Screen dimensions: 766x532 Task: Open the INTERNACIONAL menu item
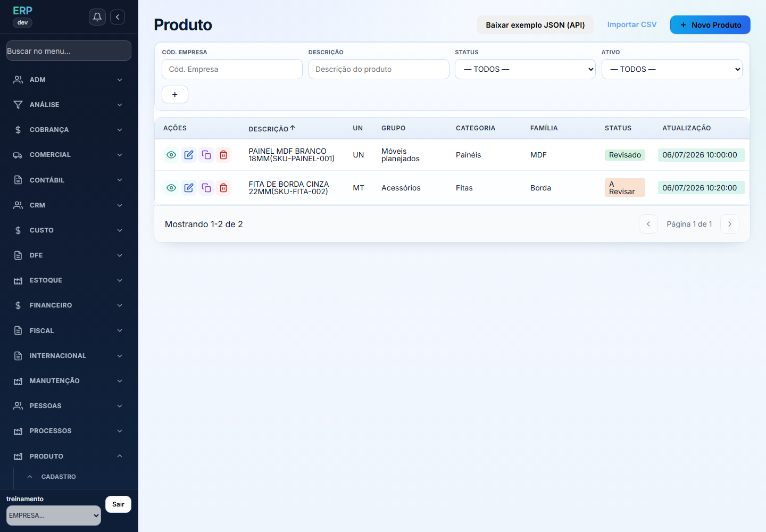[69, 355]
